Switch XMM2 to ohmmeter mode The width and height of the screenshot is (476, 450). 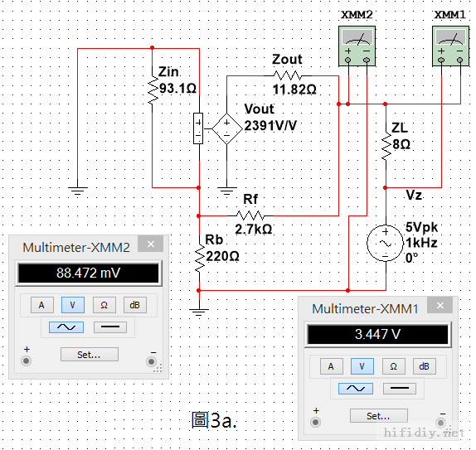(104, 305)
